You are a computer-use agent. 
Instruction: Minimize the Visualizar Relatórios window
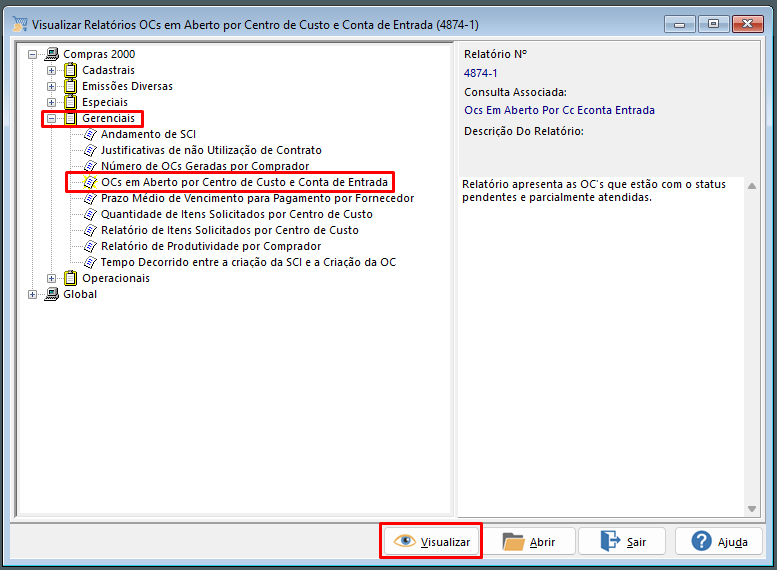point(680,24)
